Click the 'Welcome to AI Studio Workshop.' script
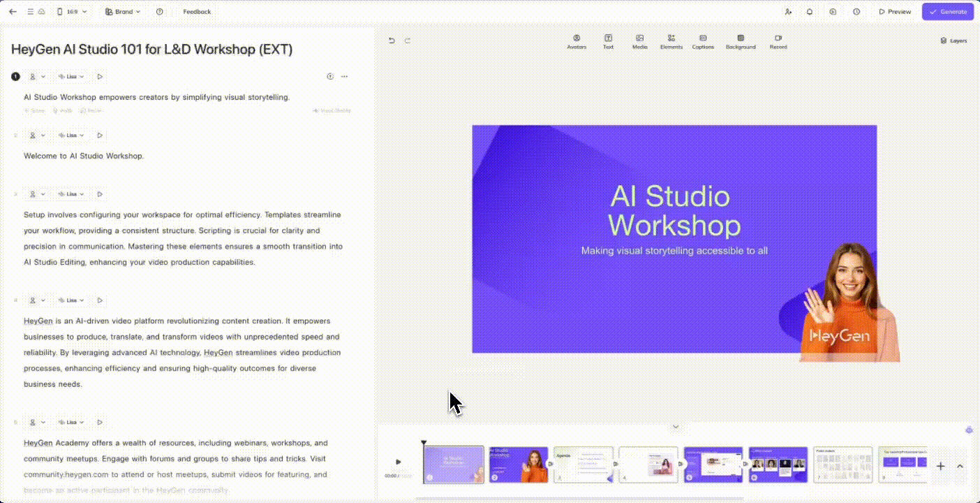 [x=84, y=156]
